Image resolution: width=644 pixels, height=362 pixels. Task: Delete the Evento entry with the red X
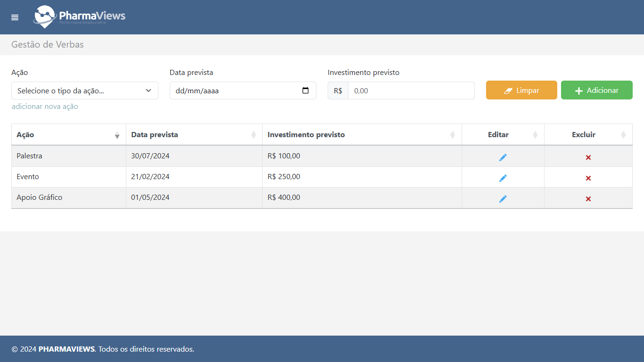tap(588, 178)
